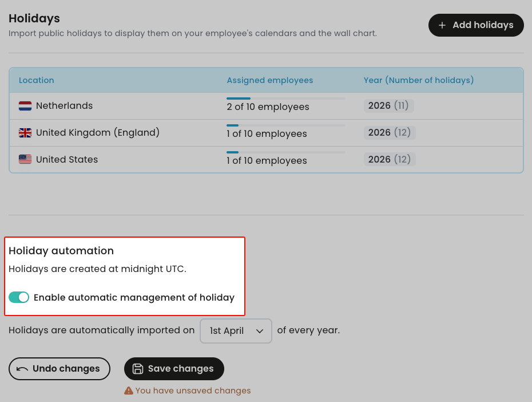Click the Netherlands flag icon

coord(25,106)
